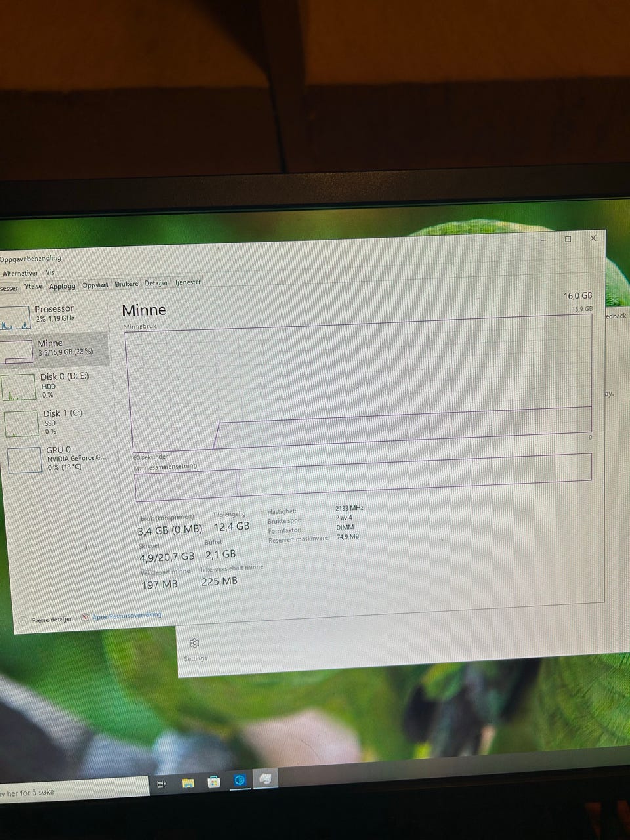Open the Vis menu
This screenshot has width=630, height=840.
50,272
